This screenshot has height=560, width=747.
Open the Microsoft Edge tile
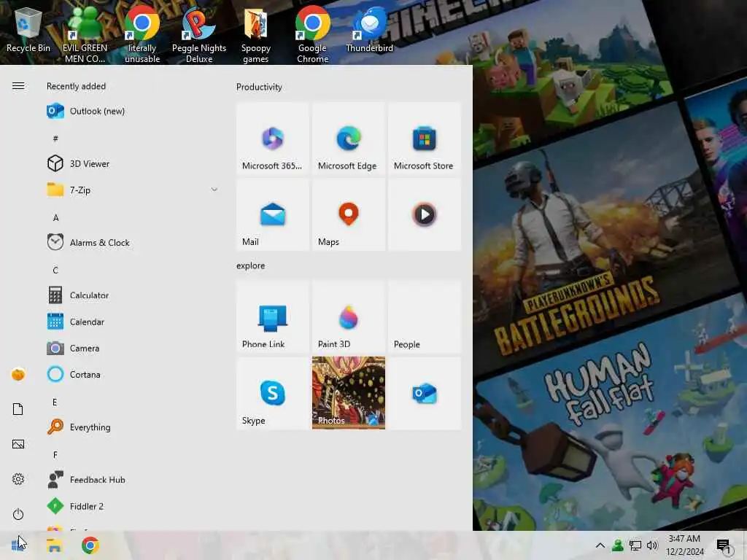point(348,139)
